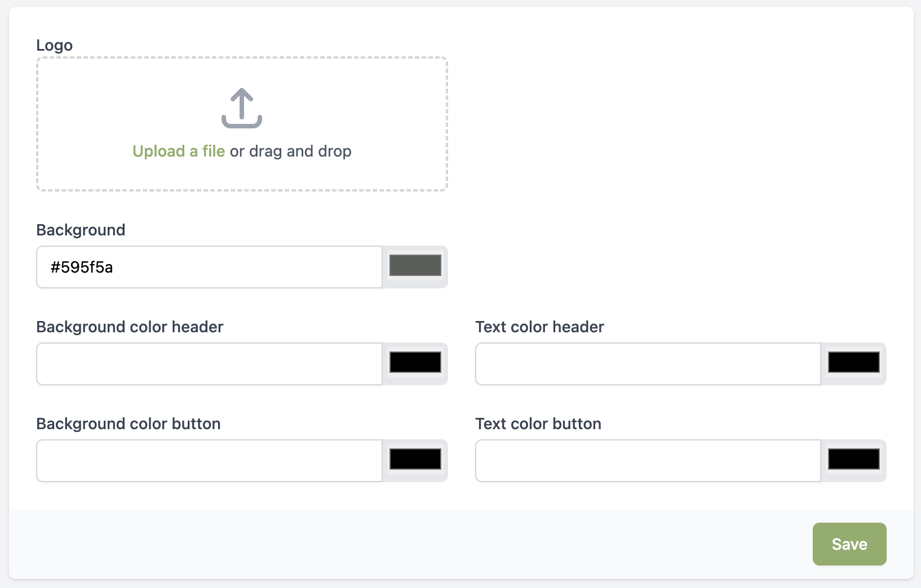Click the 'Logo' field label

[x=55, y=46]
